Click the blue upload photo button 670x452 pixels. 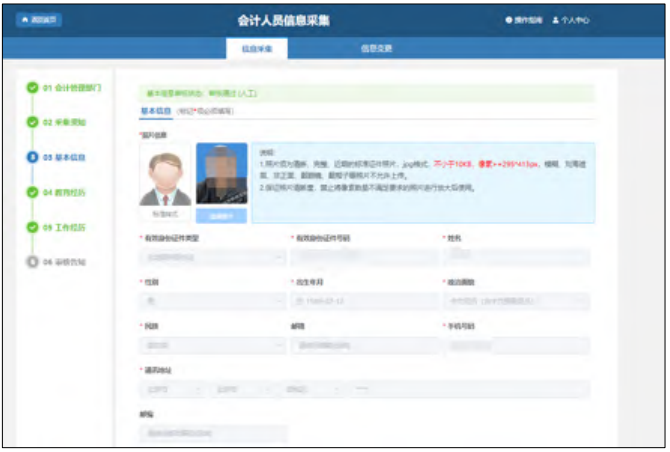pos(221,215)
